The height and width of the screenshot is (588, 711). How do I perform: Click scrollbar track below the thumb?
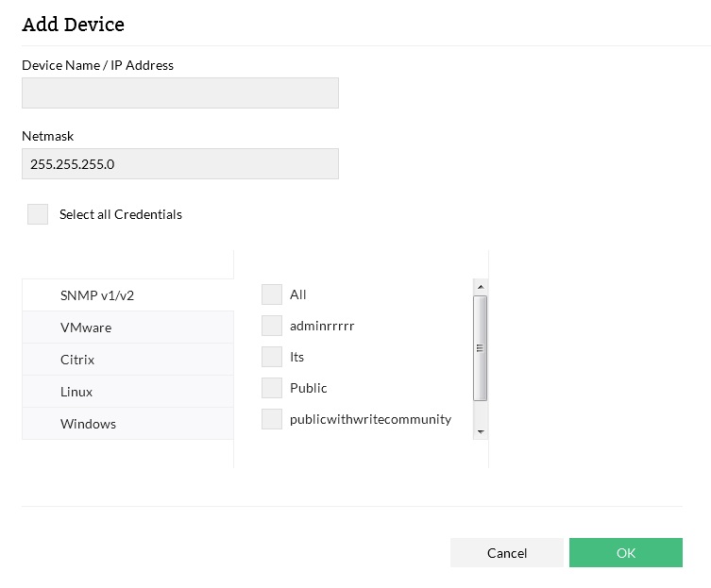481,413
